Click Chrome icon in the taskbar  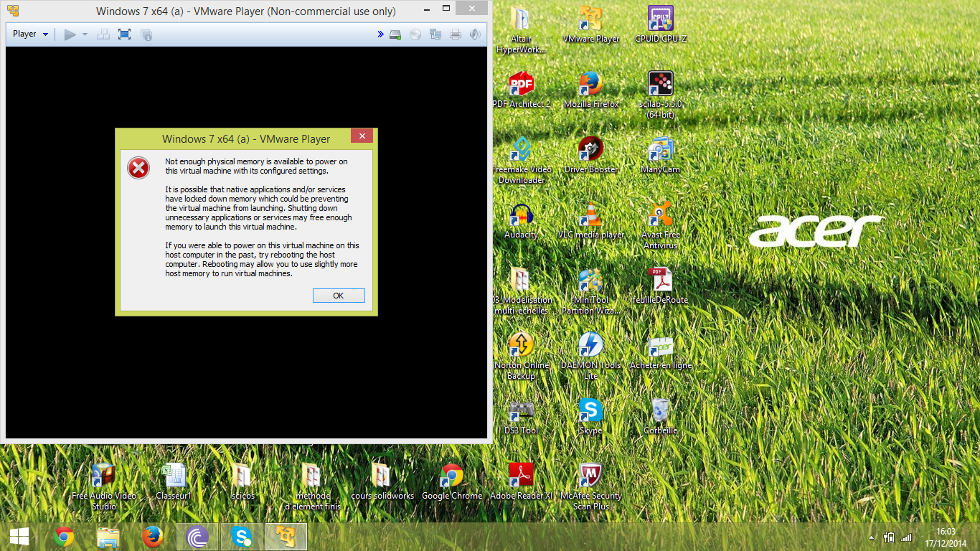pyautogui.click(x=64, y=537)
